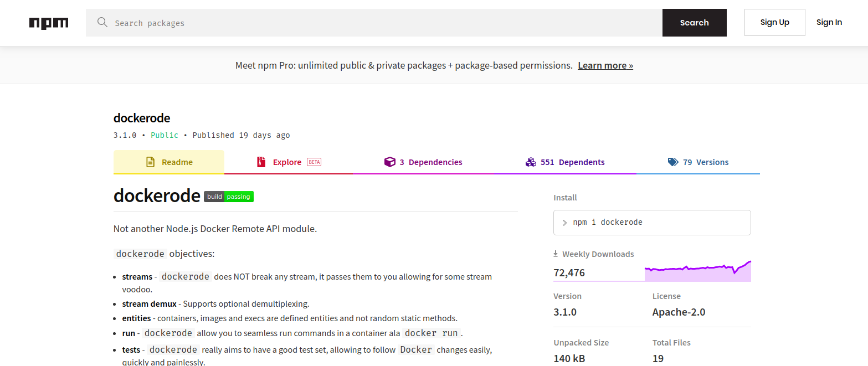Click the Sign Up button

[774, 23]
